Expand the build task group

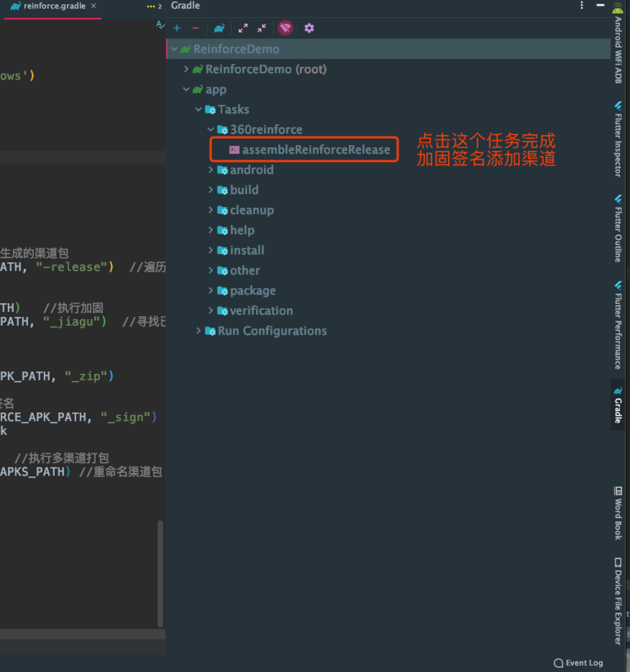[x=211, y=190]
